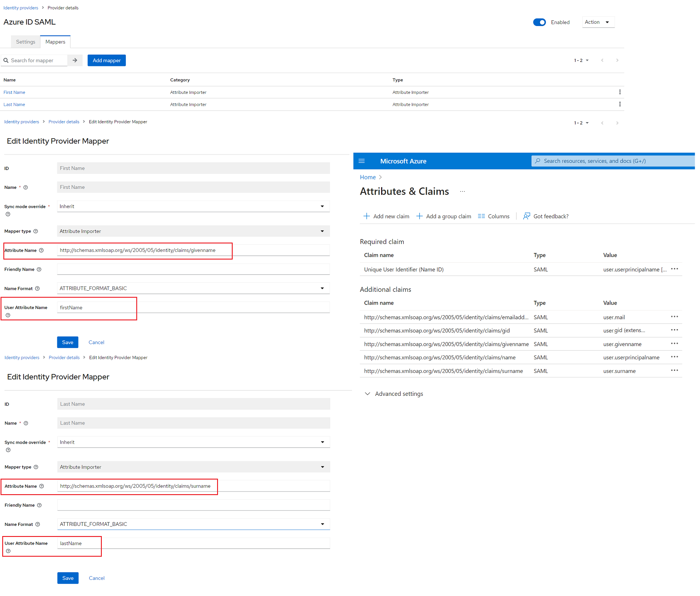Screen dimensions: 700x596
Task: Switch to the Settings tab
Action: click(26, 42)
